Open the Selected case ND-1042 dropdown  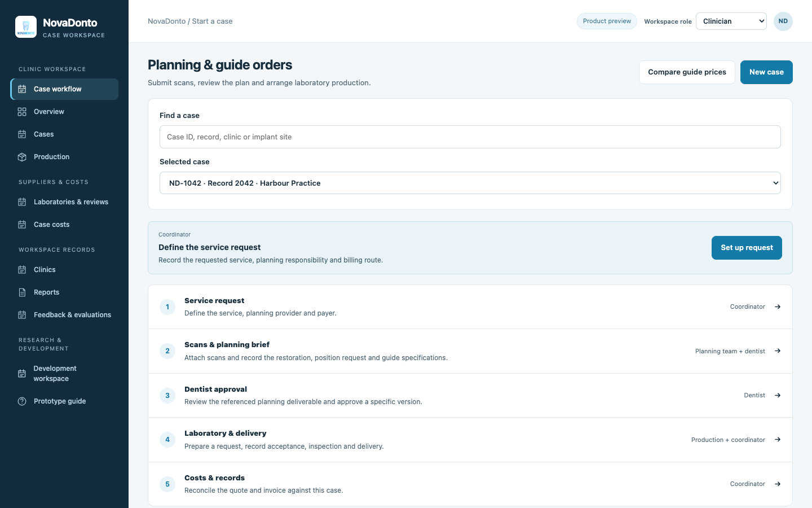point(470,183)
